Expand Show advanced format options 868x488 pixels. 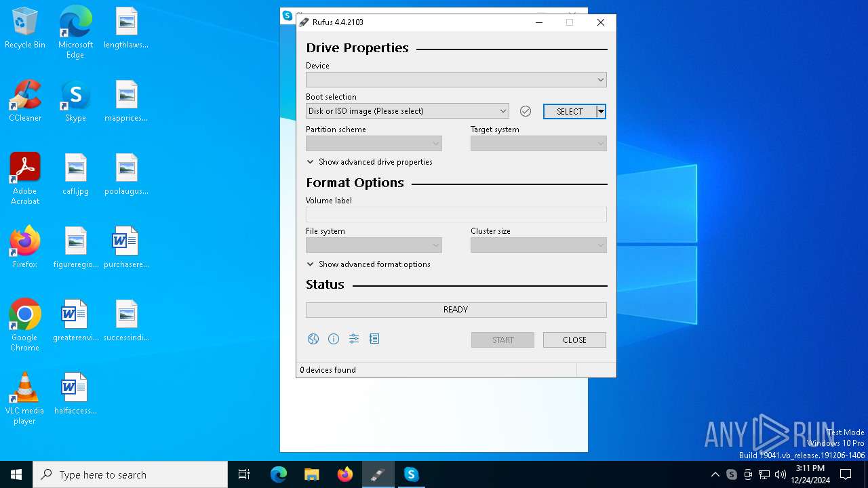[x=369, y=264]
